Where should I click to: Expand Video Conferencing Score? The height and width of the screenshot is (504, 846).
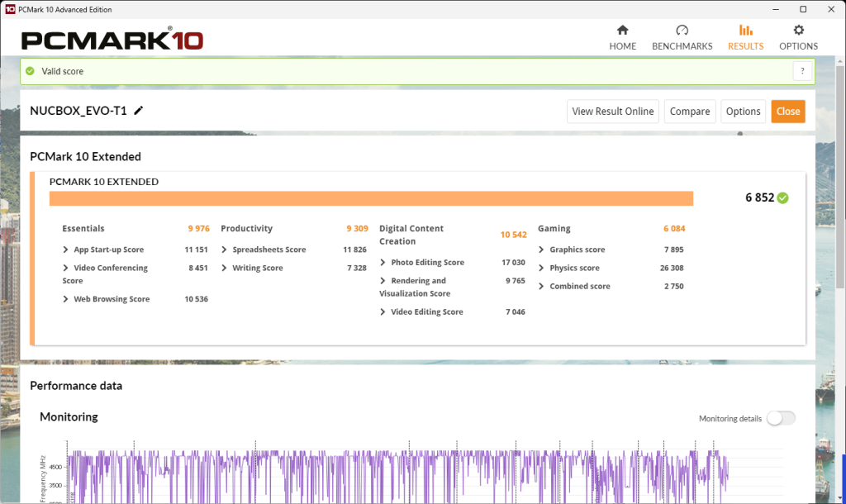[65, 268]
